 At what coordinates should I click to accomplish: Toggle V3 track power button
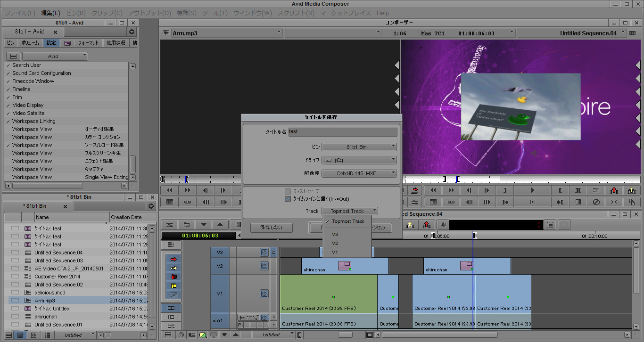coord(264,252)
